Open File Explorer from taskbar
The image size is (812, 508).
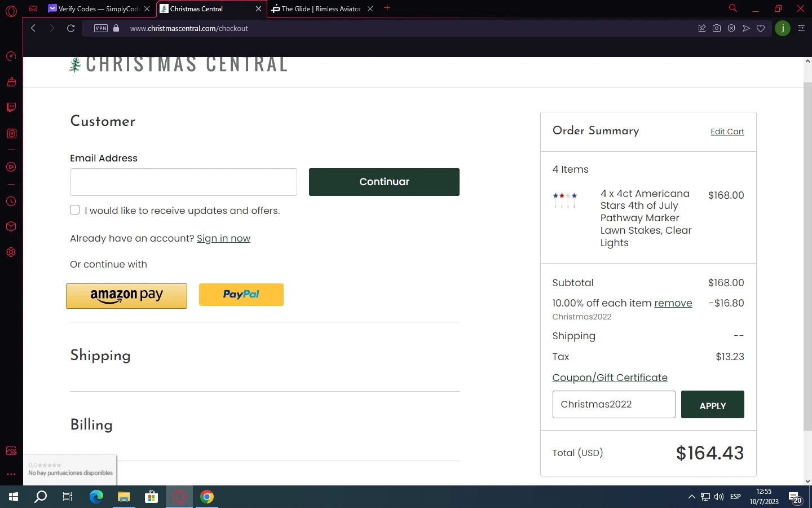point(124,497)
